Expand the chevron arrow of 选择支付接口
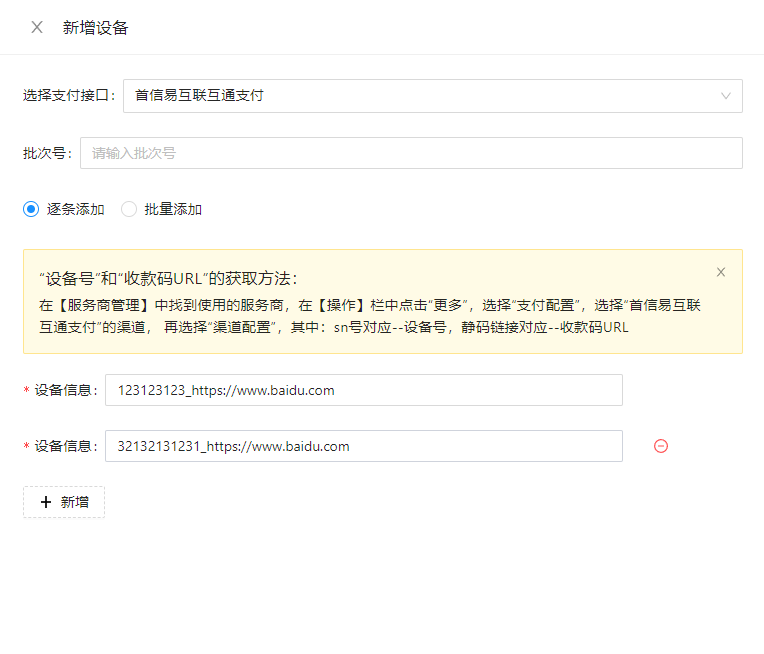Viewport: 764px width, 654px height. pos(726,96)
